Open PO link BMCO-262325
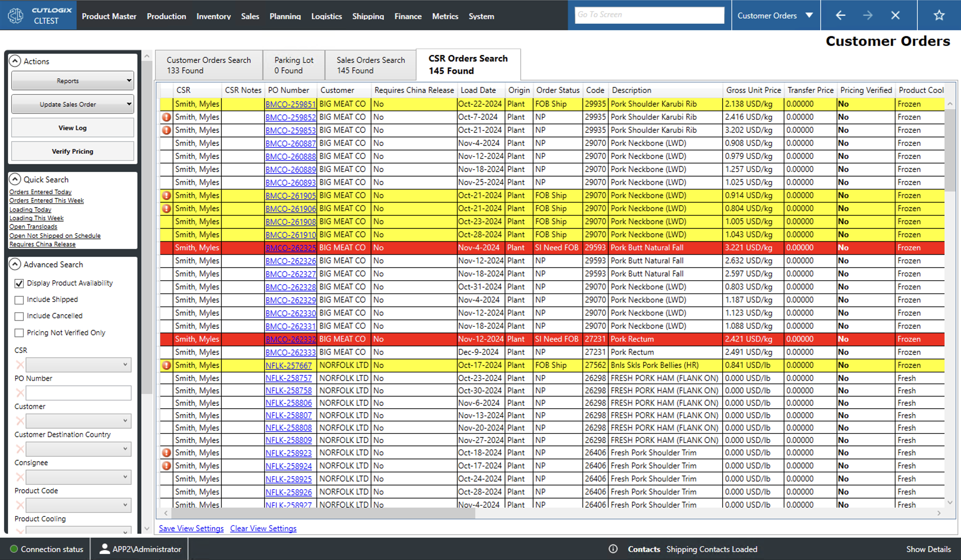Screen dimensions: 961x560 (x=290, y=248)
